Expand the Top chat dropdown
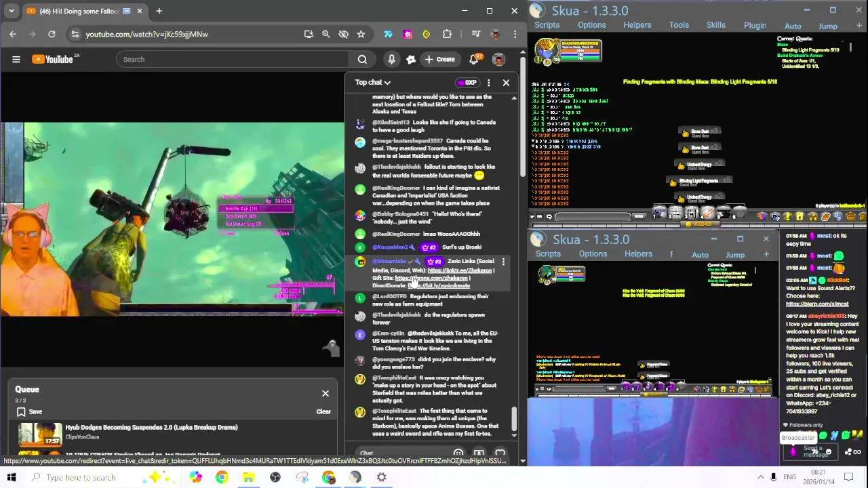 pos(373,83)
